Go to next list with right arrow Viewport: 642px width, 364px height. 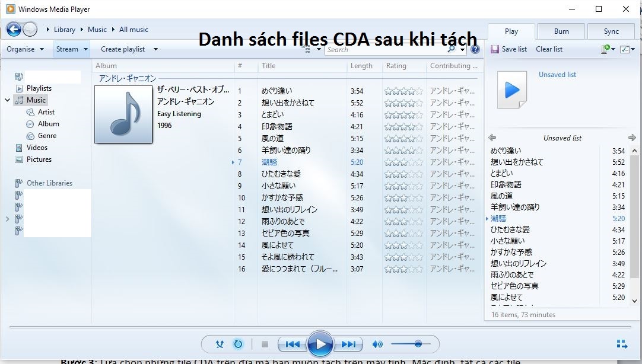632,138
